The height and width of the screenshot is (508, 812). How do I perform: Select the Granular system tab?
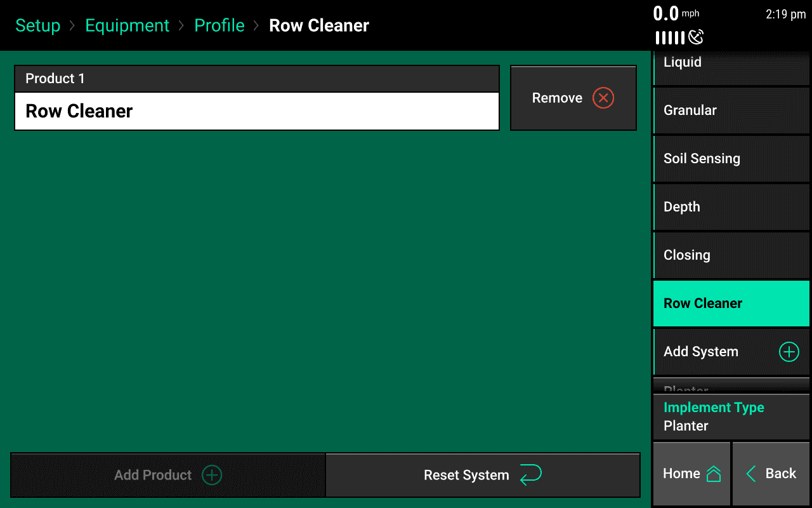pyautogui.click(x=731, y=110)
